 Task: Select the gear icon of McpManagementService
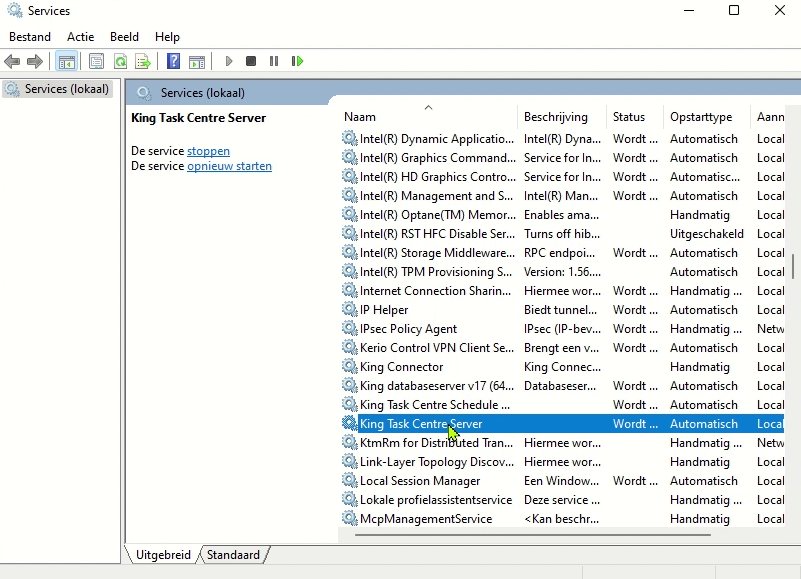(x=349, y=518)
